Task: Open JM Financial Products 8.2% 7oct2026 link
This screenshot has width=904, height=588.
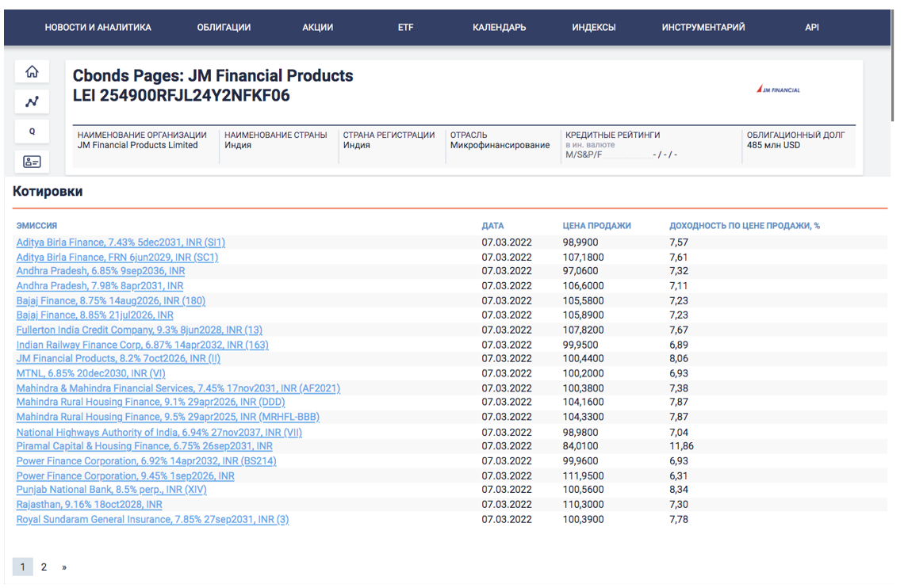Action: point(118,358)
